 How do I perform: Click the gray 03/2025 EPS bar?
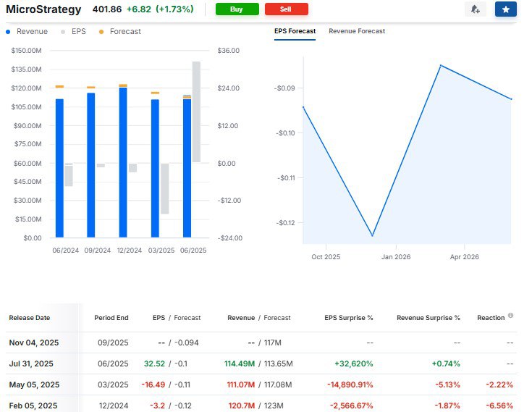pos(164,189)
